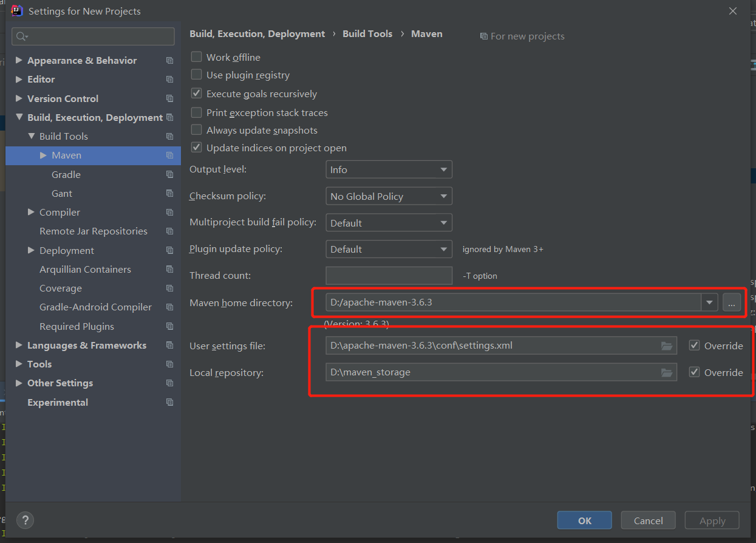Click the OK button
The height and width of the screenshot is (543, 756).
pyautogui.click(x=585, y=521)
